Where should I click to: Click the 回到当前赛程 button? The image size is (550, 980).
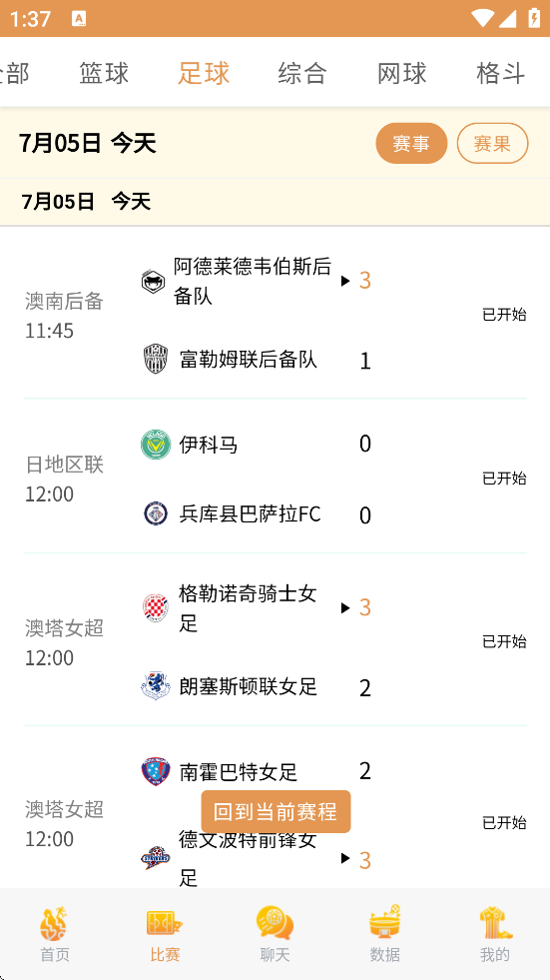[275, 812]
